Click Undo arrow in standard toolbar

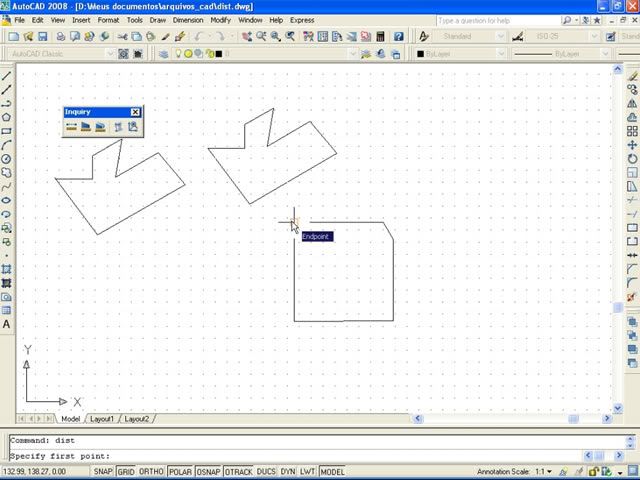coord(199,37)
